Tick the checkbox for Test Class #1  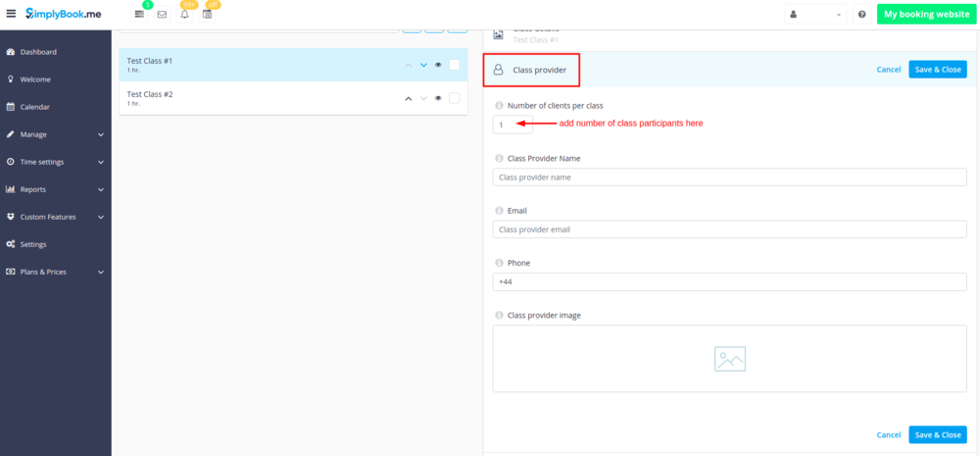tap(455, 65)
